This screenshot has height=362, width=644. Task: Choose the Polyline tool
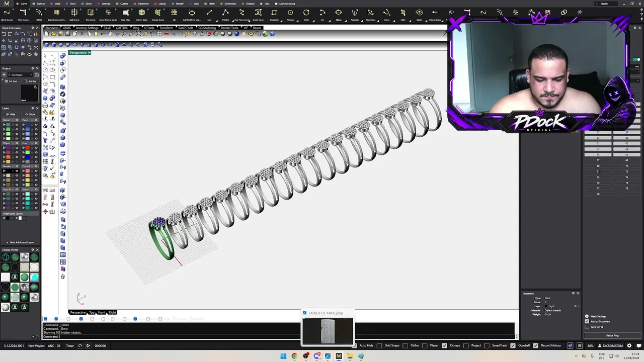(x=225, y=15)
